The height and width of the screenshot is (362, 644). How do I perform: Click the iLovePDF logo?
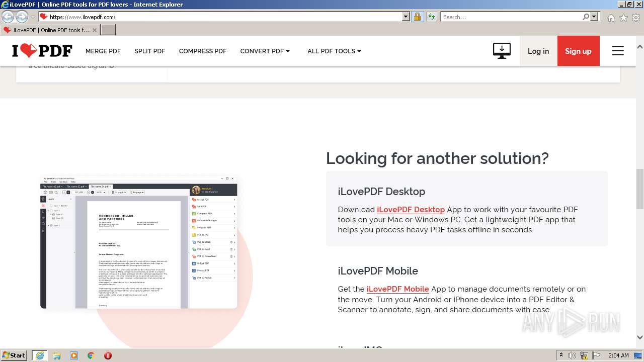click(42, 51)
